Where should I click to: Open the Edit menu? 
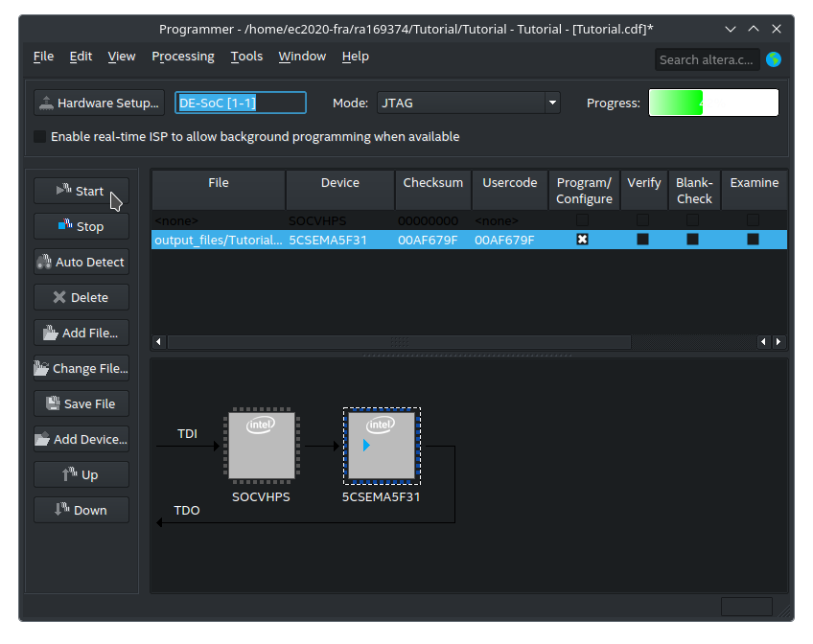click(x=81, y=57)
